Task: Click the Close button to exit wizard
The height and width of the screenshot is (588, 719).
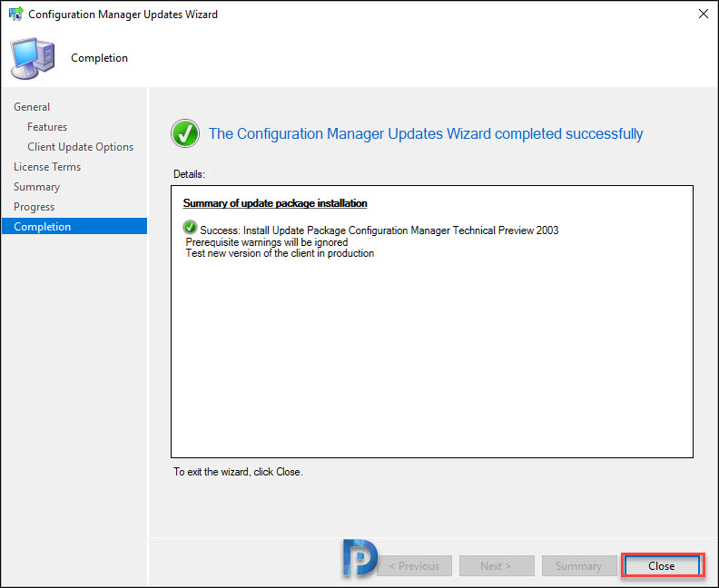Action: click(662, 565)
